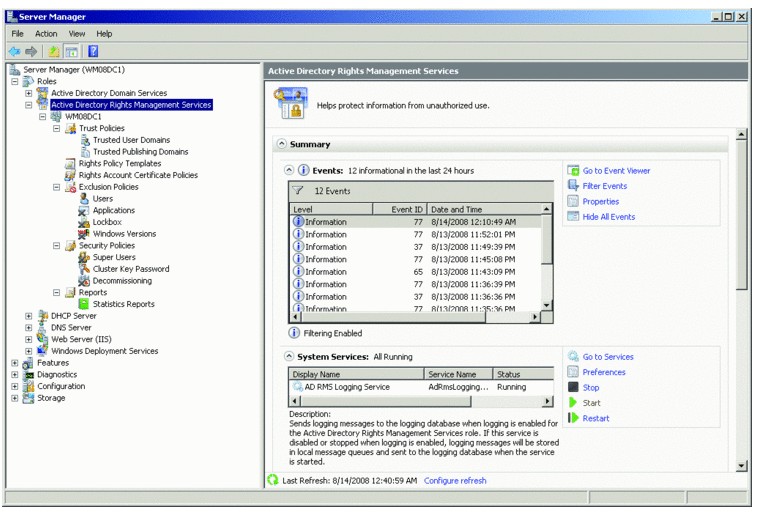Click the Last Refresh green arrows icon
This screenshot has width=760, height=513.
273,480
